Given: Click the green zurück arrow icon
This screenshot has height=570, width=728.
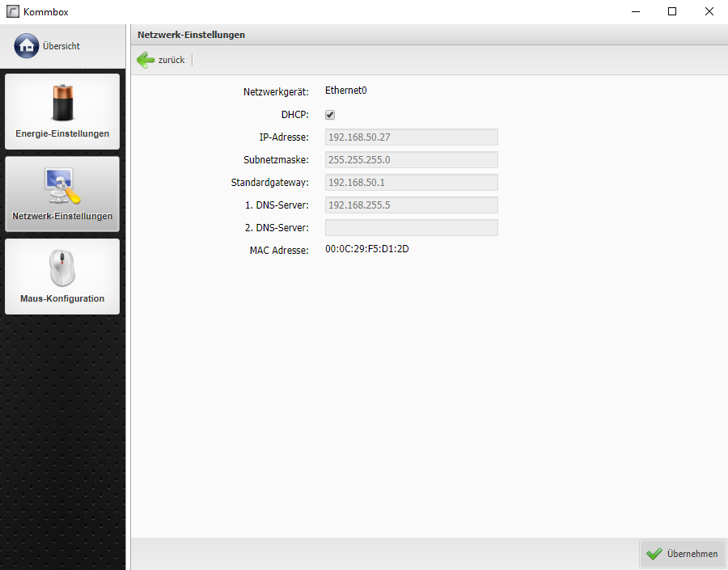Looking at the screenshot, I should click(x=146, y=60).
